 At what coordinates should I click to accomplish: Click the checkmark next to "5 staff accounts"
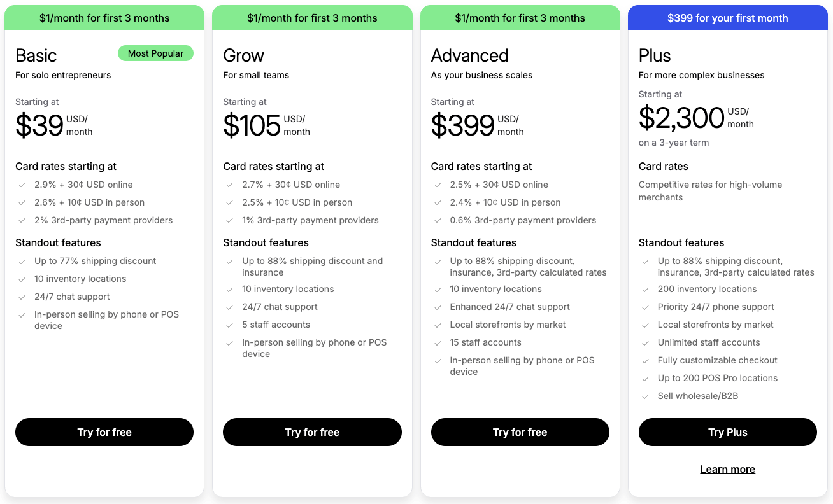230,325
